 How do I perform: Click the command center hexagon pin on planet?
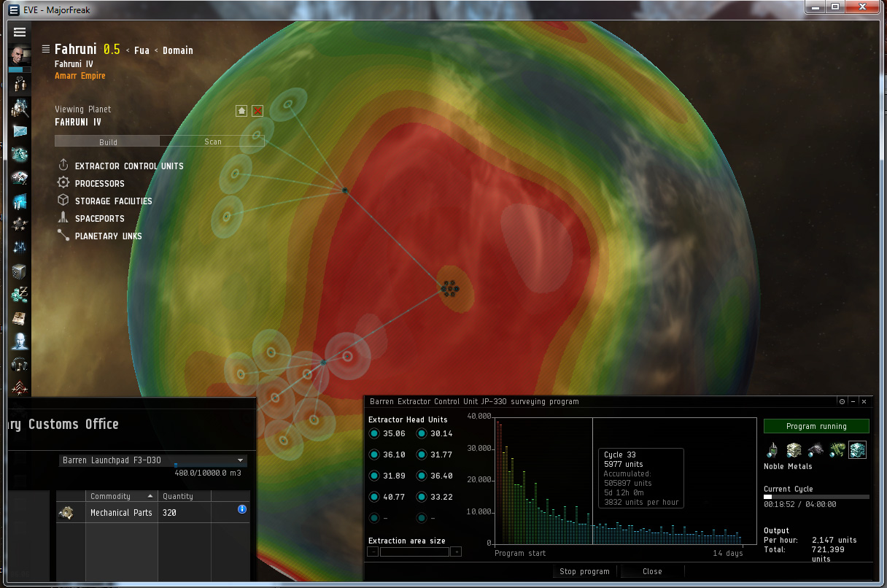[x=449, y=289]
